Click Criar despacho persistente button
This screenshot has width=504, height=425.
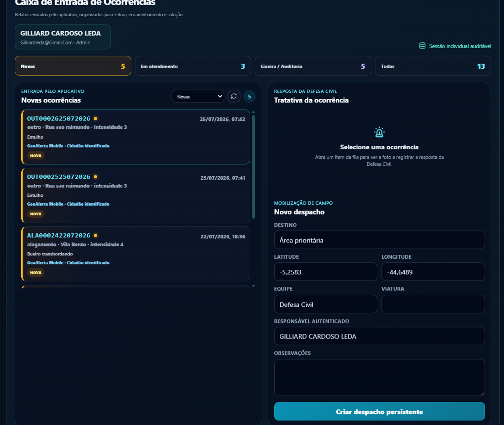click(x=379, y=412)
